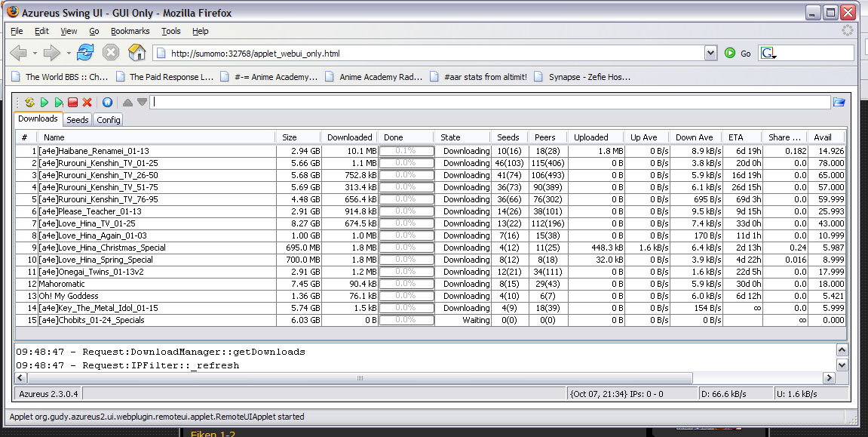Move torrent down with gray down arrow
868x437 pixels.
[x=142, y=102]
